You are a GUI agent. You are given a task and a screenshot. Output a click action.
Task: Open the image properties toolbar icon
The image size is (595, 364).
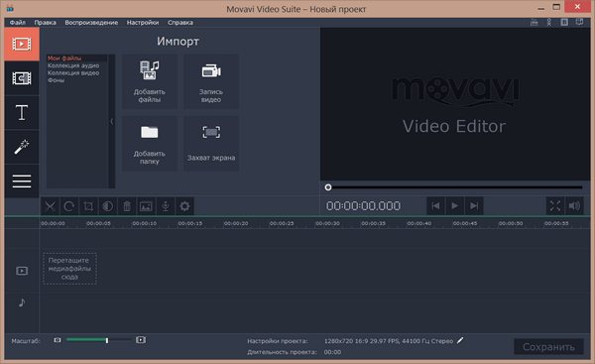146,206
